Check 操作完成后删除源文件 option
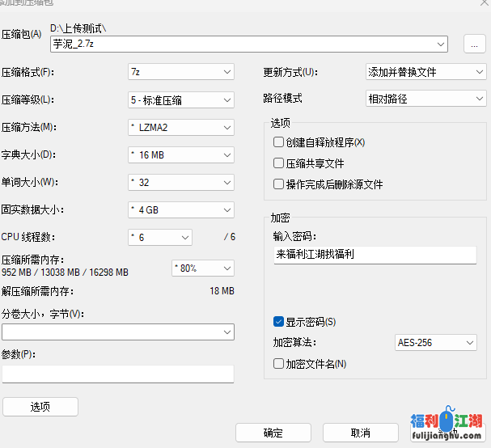 click(279, 184)
